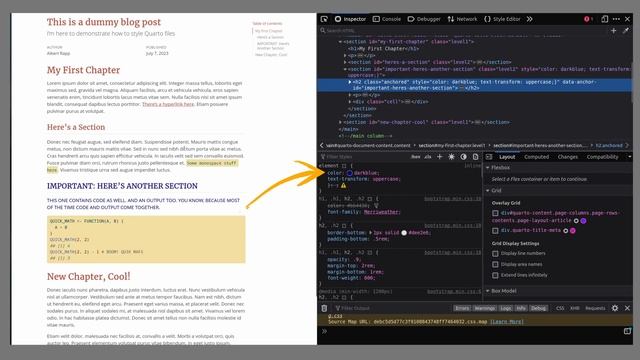Switch to the Console tab
The image size is (640, 360).
(387, 19)
